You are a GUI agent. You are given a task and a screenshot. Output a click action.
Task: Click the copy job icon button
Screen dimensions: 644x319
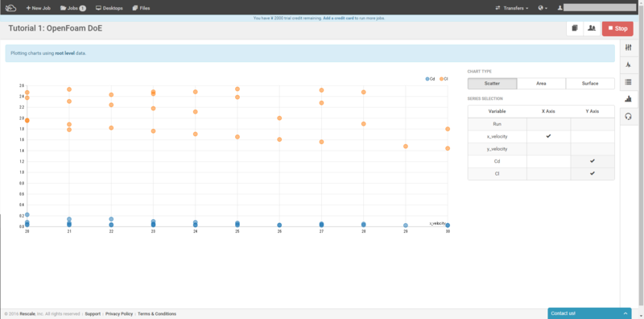tap(575, 28)
